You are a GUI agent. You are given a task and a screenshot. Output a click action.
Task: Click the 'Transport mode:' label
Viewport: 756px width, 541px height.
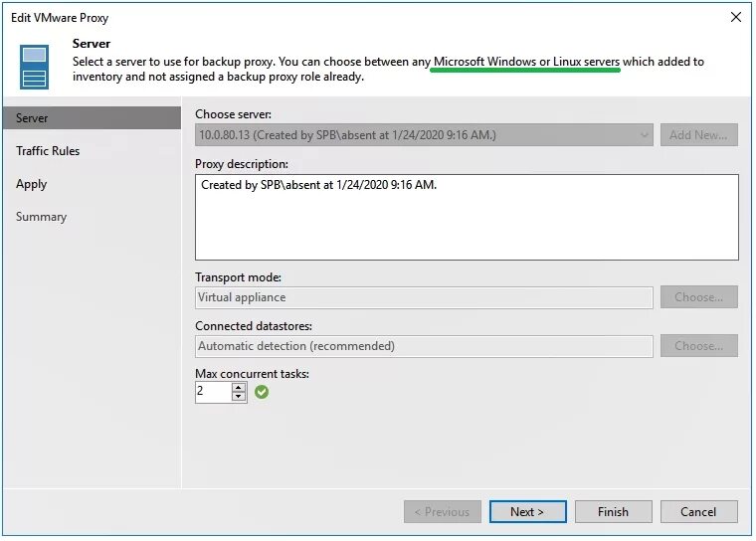[x=238, y=277]
